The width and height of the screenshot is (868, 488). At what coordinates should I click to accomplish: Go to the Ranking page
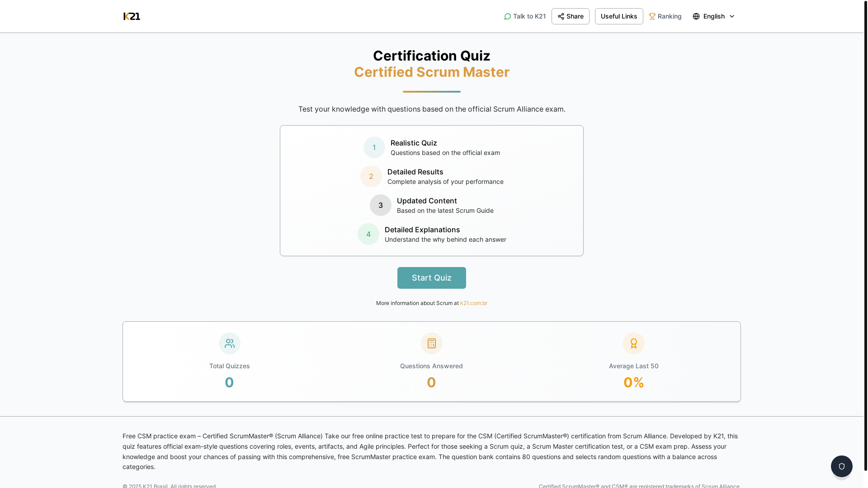[x=665, y=16]
